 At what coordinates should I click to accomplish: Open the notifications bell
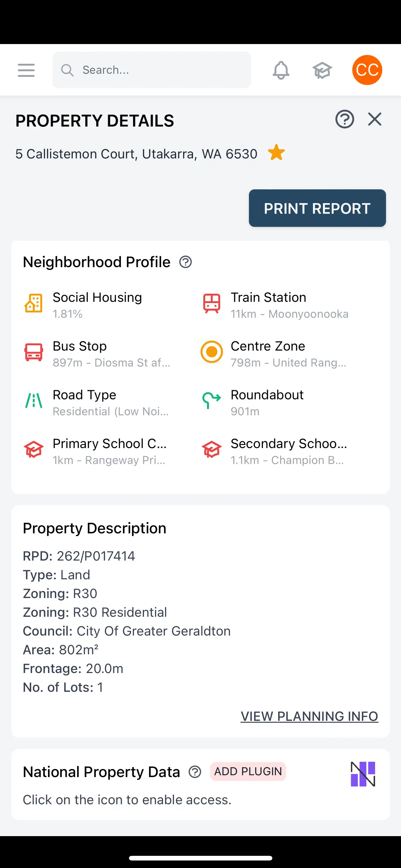coord(281,70)
